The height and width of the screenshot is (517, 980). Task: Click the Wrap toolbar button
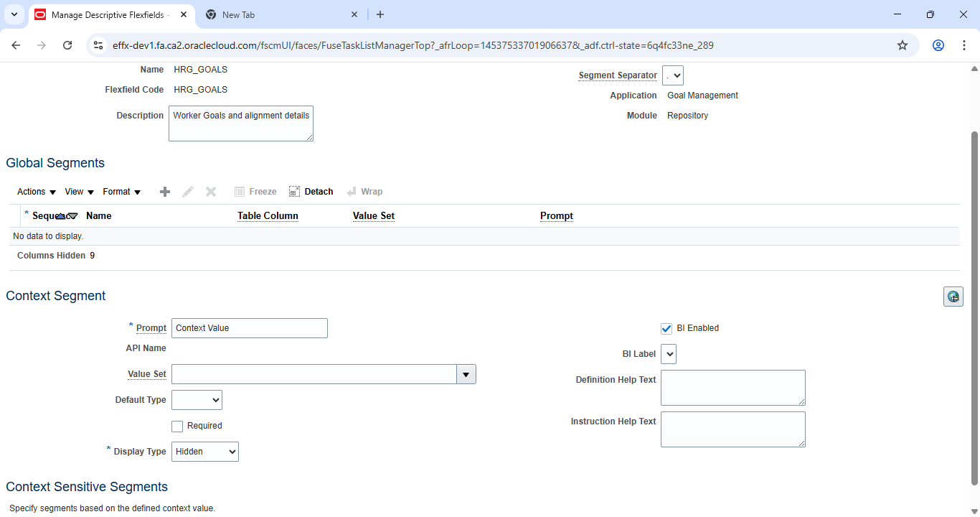pyautogui.click(x=364, y=192)
